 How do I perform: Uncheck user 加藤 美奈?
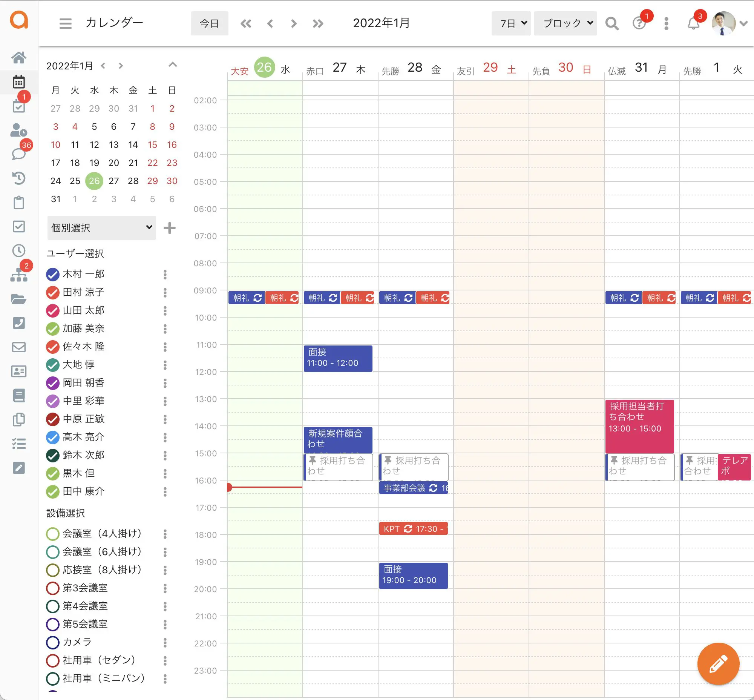53,329
